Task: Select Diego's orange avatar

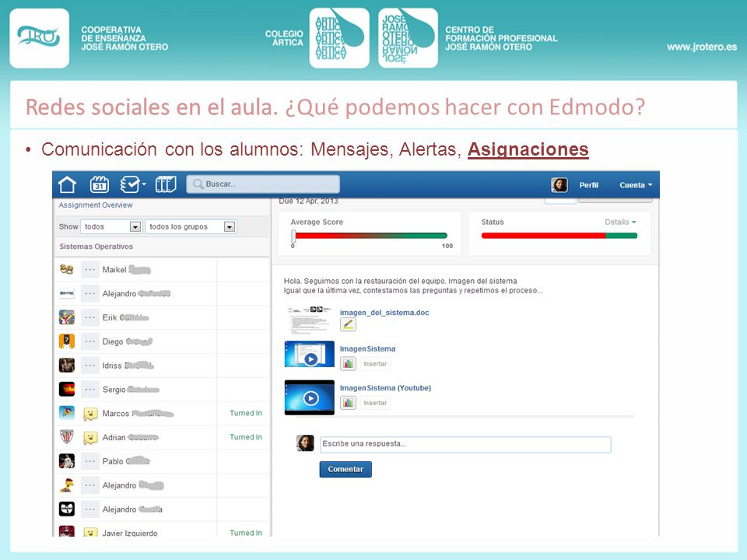Action: [x=67, y=341]
